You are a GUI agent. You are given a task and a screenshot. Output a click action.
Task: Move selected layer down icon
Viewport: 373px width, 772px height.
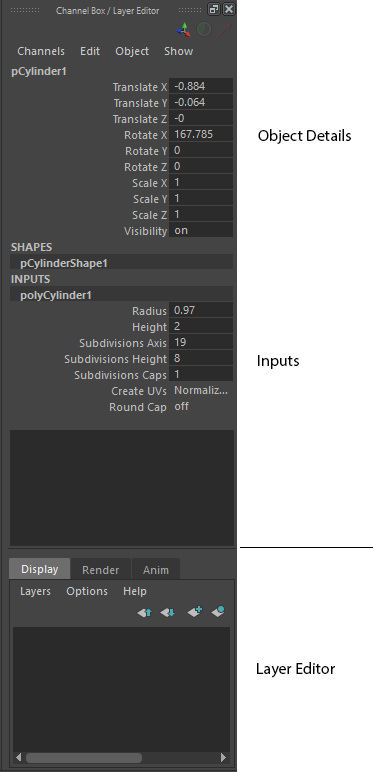click(167, 612)
